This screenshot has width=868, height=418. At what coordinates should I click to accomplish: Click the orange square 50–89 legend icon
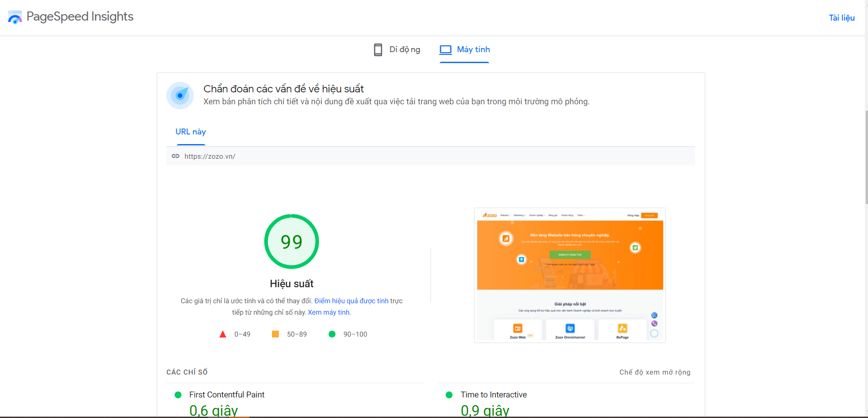tap(275, 334)
